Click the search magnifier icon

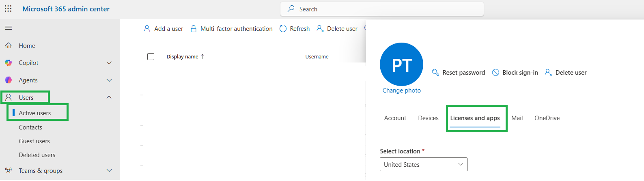point(291,9)
